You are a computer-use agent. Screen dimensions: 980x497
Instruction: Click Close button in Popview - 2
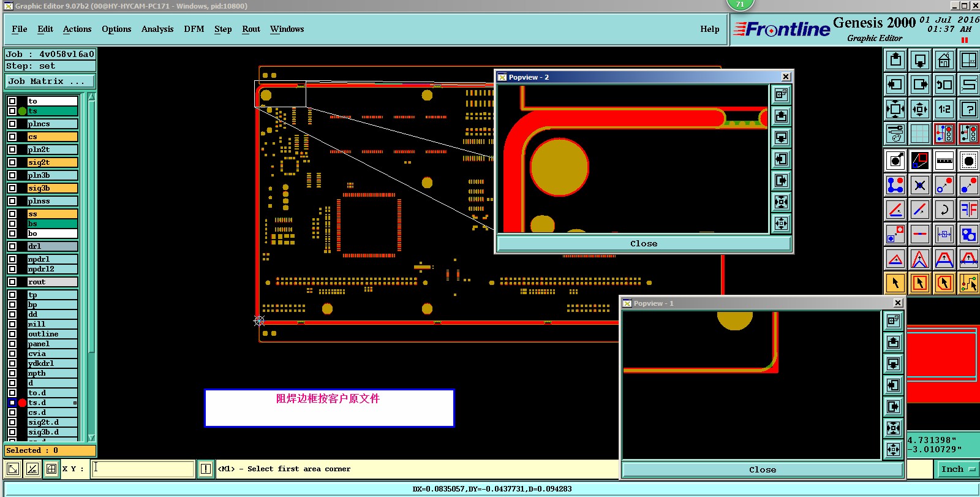click(x=644, y=244)
